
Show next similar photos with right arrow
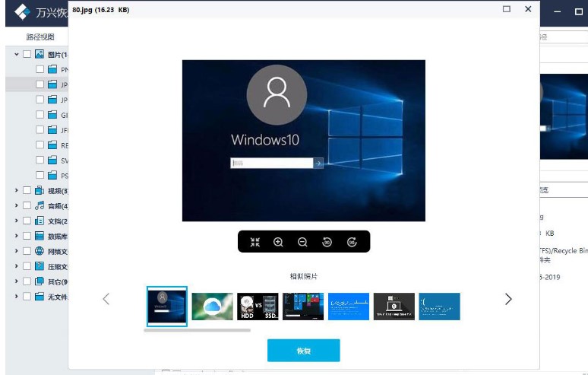pos(508,299)
